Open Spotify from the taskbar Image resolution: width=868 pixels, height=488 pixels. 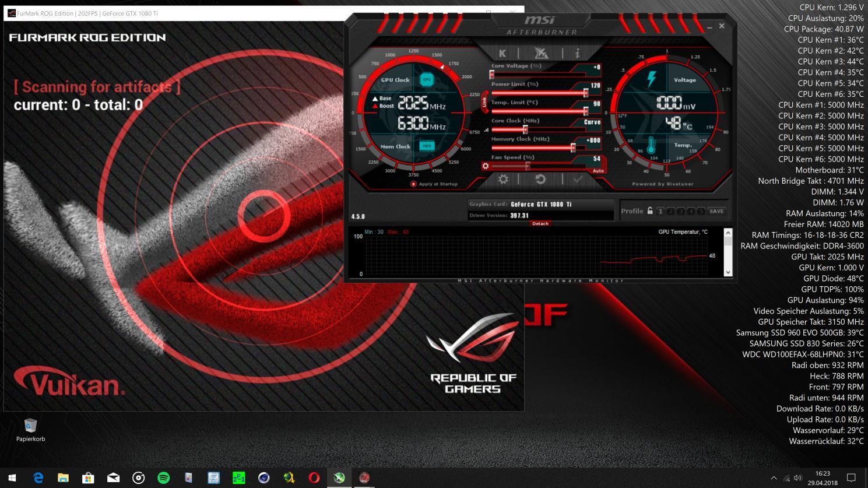coord(163,478)
